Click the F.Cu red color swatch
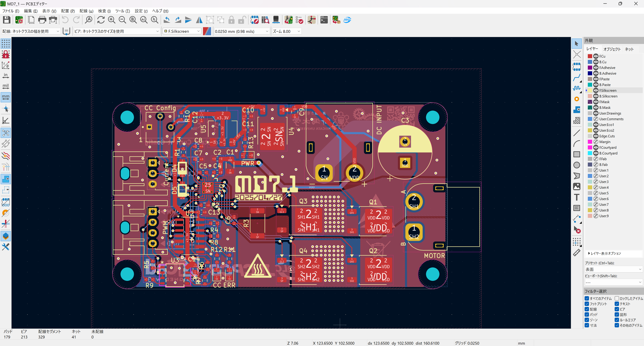The height and width of the screenshot is (346, 644). (590, 56)
